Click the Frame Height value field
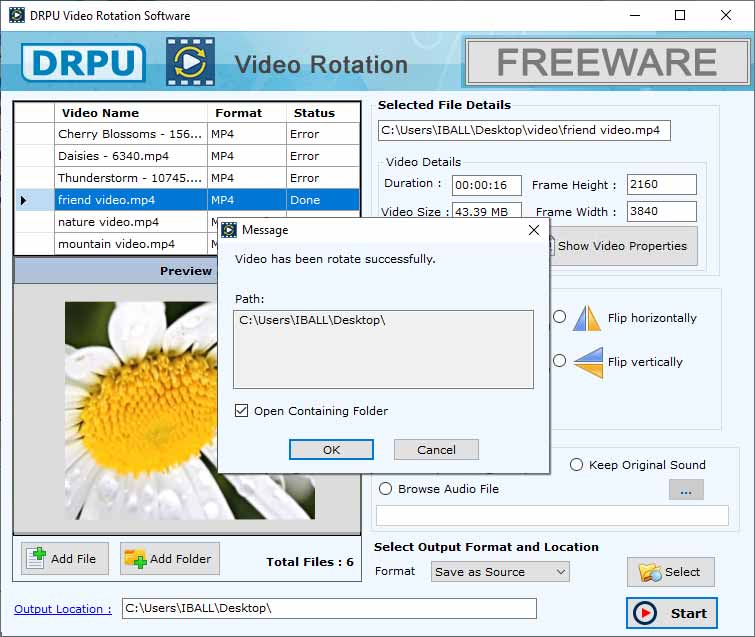The image size is (755, 637). point(662,184)
